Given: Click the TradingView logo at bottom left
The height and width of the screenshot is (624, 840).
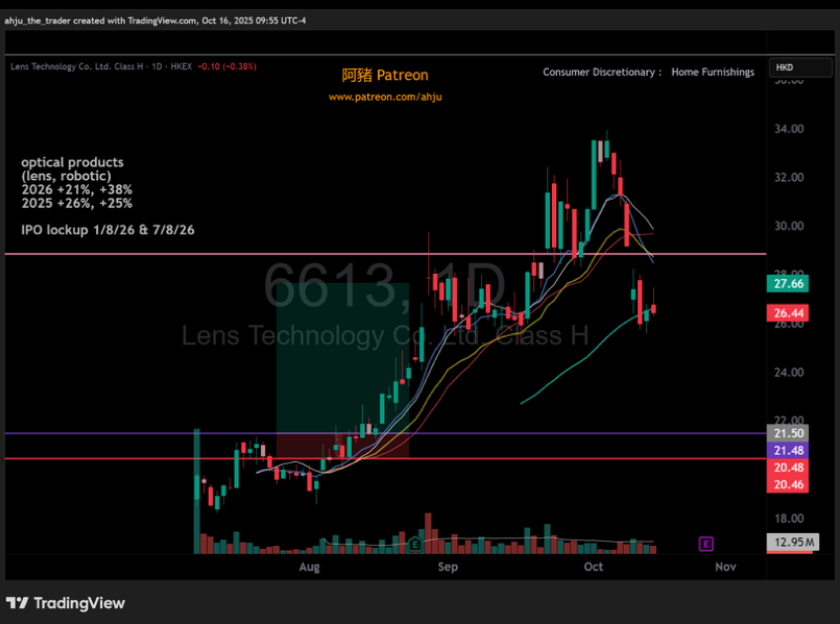Looking at the screenshot, I should click(66, 603).
